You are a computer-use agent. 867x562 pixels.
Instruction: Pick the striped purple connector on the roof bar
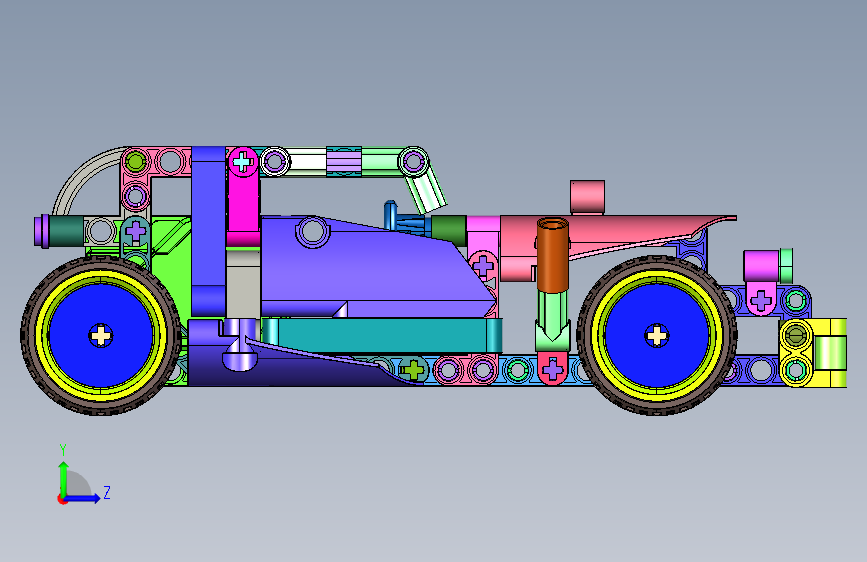click(343, 161)
